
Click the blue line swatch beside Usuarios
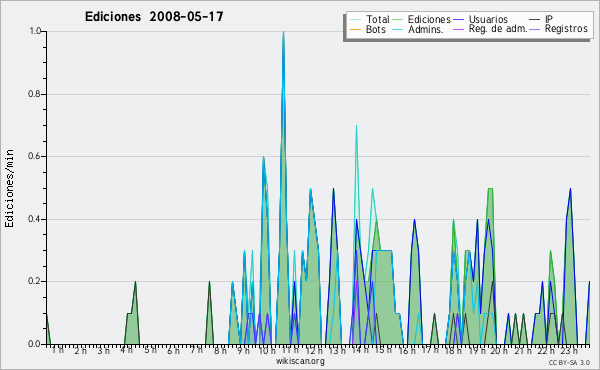[458, 20]
